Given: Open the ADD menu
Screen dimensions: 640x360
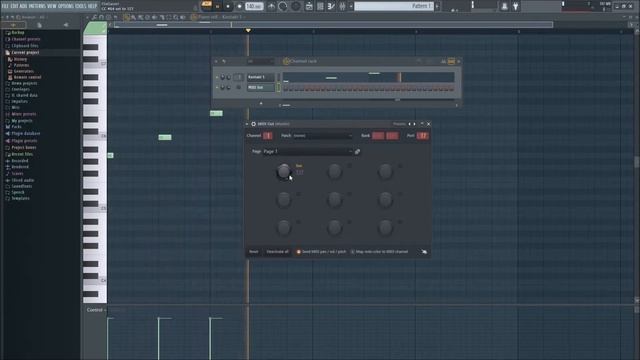Looking at the screenshot, I should [23, 6].
